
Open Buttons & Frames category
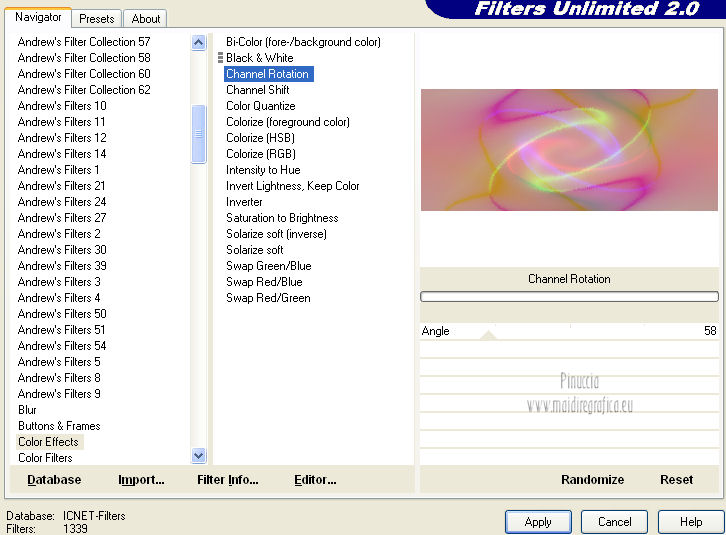(x=59, y=426)
